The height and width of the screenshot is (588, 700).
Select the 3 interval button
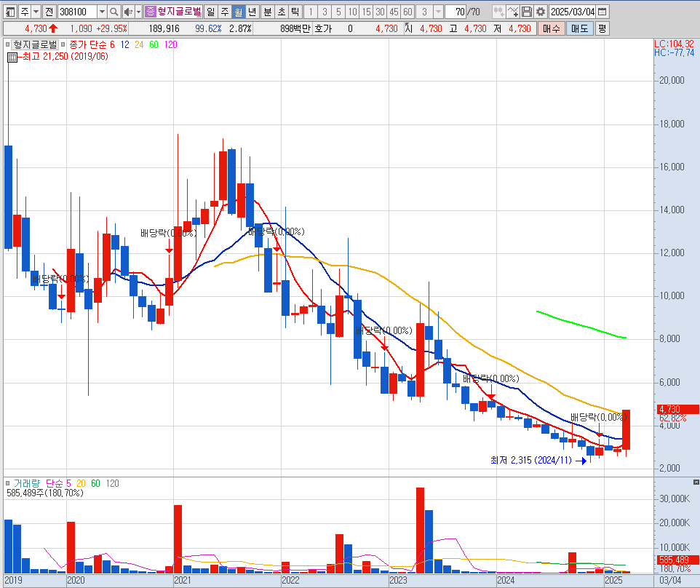[x=325, y=12]
